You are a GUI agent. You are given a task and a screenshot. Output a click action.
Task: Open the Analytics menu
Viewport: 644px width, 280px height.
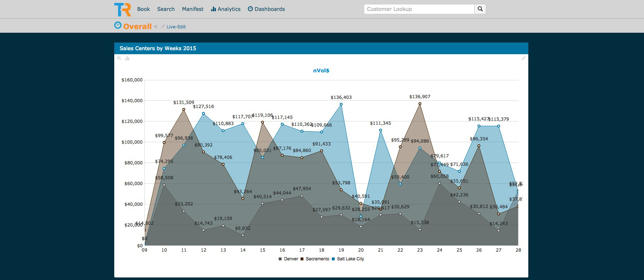226,9
